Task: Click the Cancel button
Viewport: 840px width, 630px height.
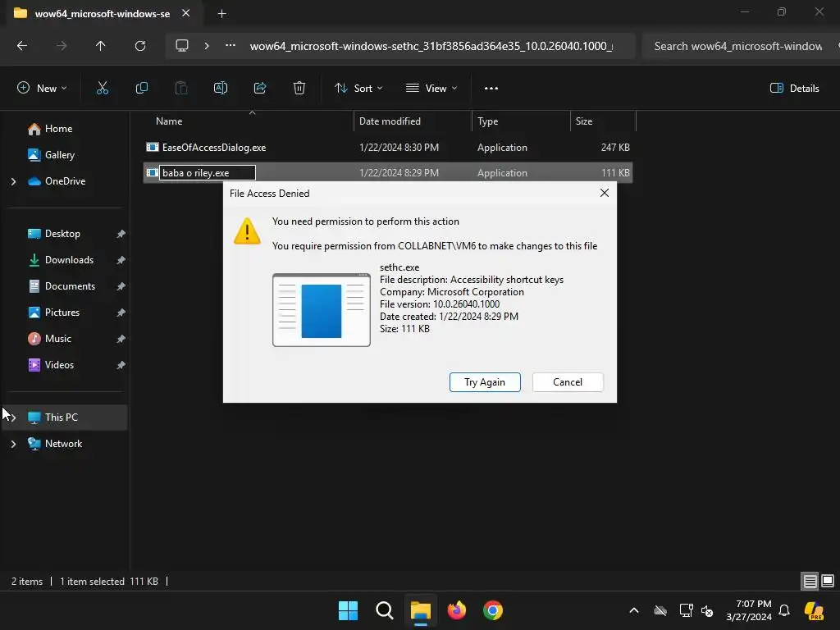Action: (x=568, y=382)
